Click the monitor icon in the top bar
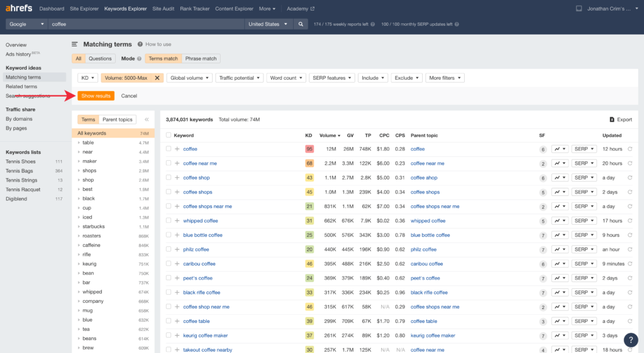 point(579,9)
